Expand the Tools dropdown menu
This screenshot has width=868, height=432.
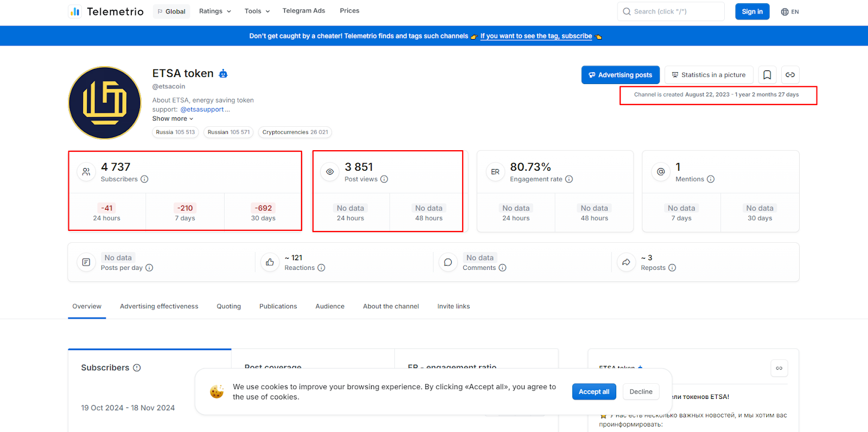tap(257, 11)
